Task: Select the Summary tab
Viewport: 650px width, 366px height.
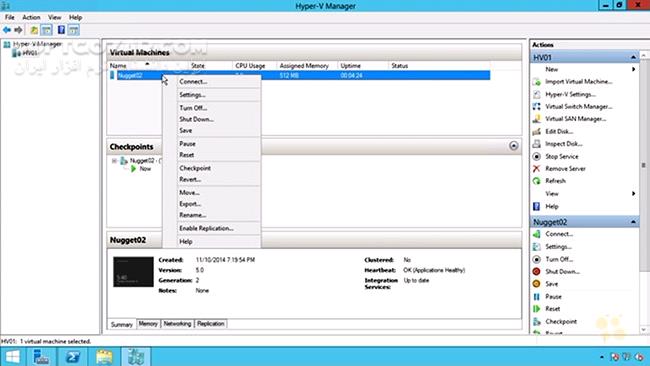Action: click(x=121, y=324)
